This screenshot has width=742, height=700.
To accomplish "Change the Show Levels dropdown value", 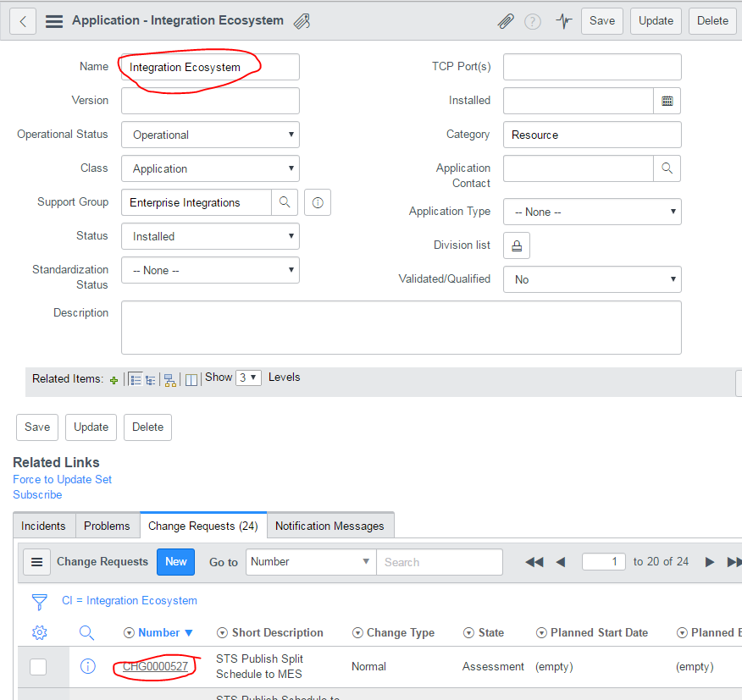I will pyautogui.click(x=247, y=378).
